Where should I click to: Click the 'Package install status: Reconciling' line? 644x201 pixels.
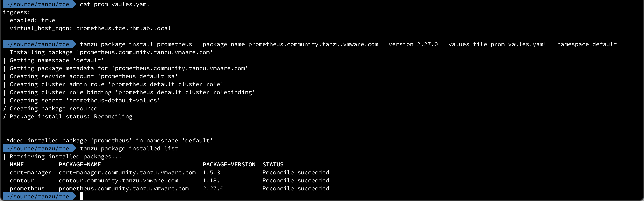[71, 116]
